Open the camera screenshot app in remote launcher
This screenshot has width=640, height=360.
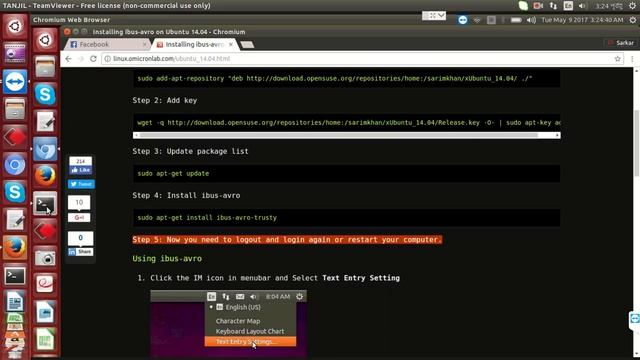tap(45, 258)
